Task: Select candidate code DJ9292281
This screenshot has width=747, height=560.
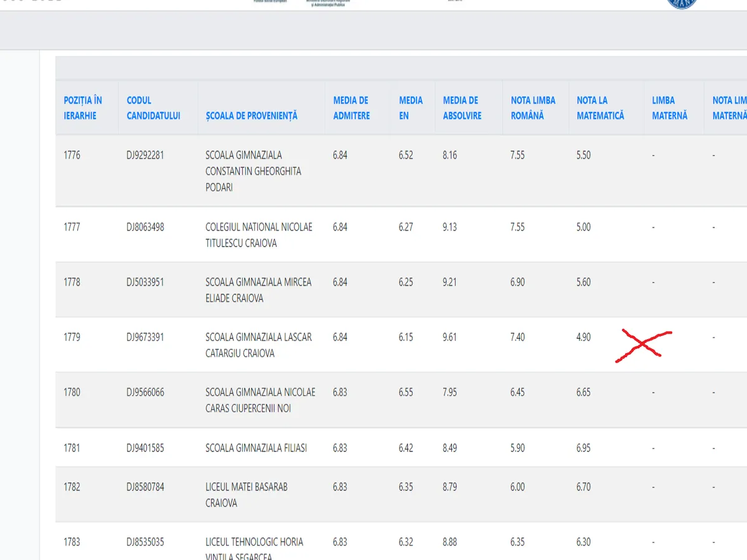Action: coord(145,155)
